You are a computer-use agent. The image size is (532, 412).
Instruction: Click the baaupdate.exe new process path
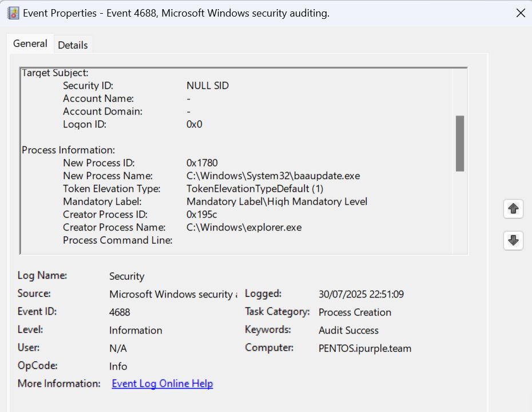273,176
